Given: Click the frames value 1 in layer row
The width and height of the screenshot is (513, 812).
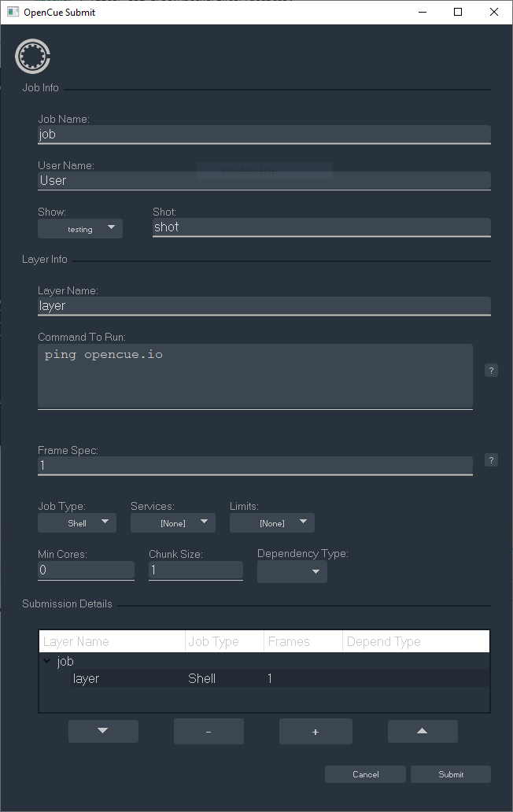Looking at the screenshot, I should 270,678.
